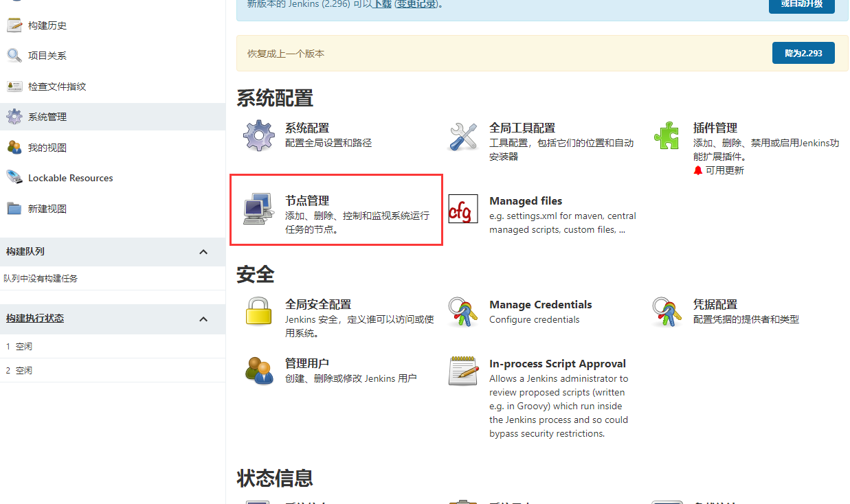
Task: Click the In-process Script Approval notepad icon
Action: pos(463,371)
